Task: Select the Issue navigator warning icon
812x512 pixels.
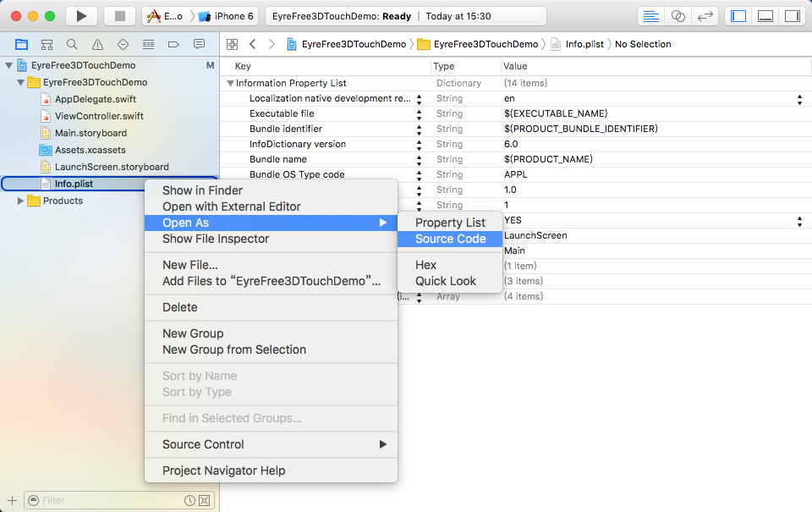Action: click(x=96, y=44)
